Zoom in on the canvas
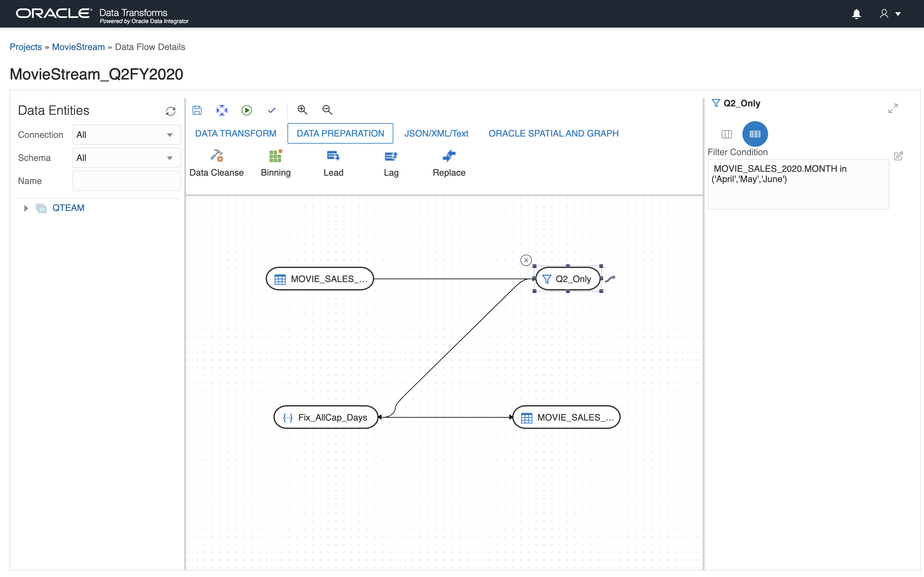The width and height of the screenshot is (924, 577). coord(303,110)
